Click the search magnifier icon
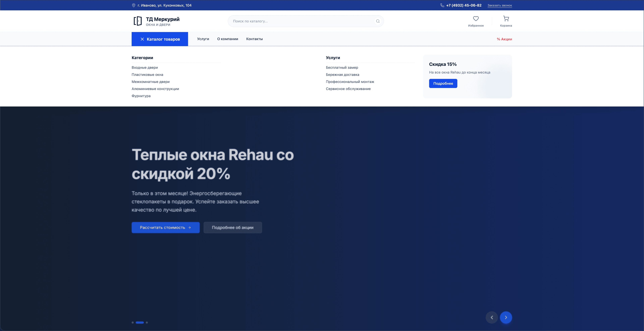 coord(378,21)
